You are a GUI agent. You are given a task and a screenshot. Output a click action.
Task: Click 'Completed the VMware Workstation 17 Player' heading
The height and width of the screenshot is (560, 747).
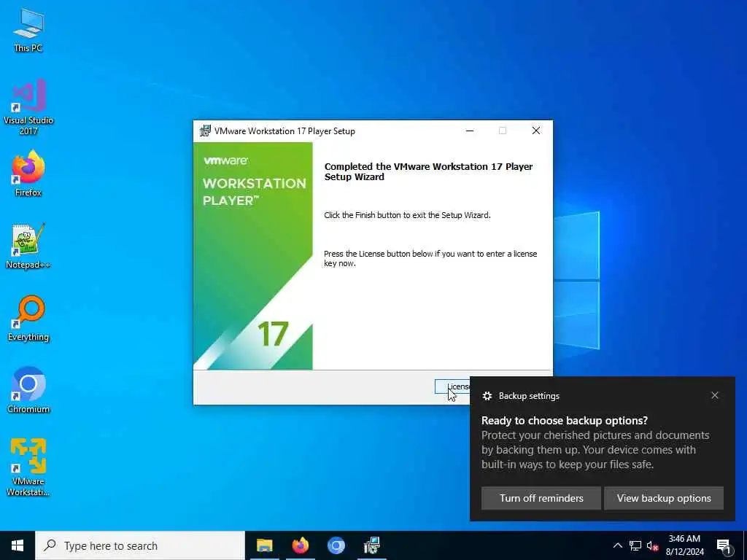click(428, 171)
